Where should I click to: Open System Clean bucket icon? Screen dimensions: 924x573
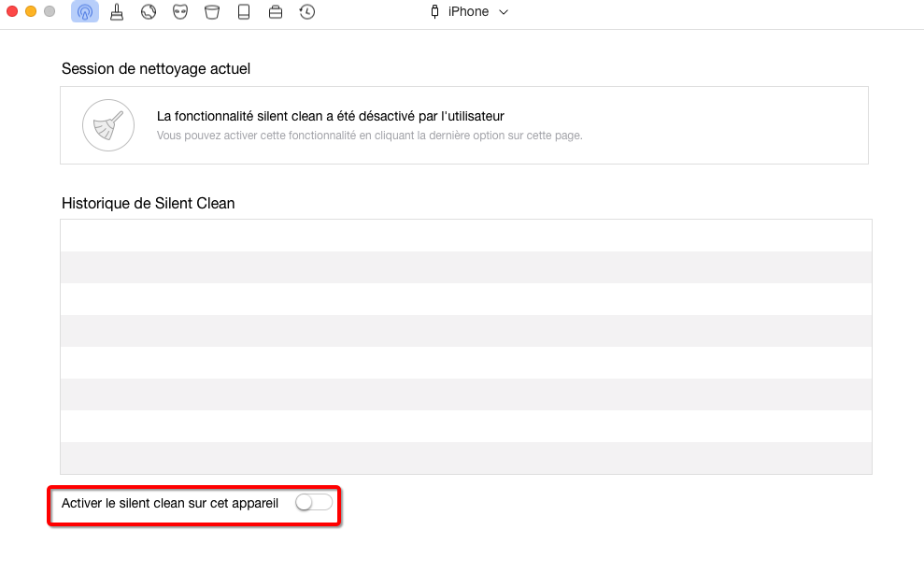coord(212,12)
